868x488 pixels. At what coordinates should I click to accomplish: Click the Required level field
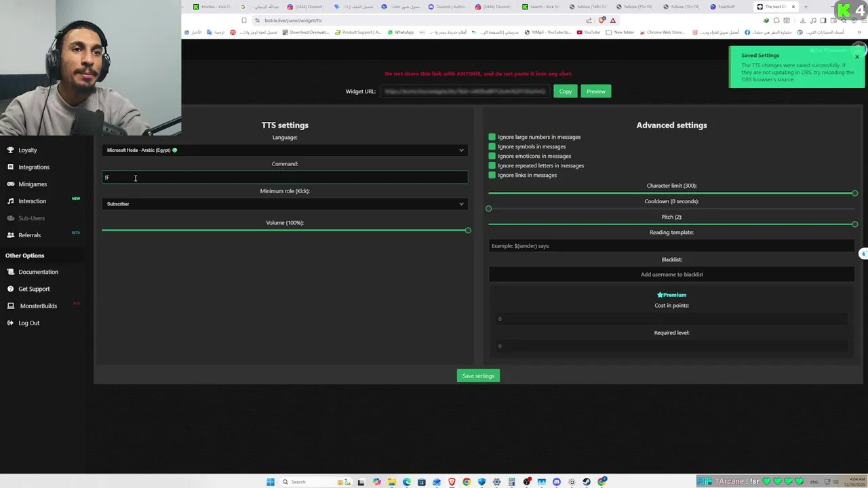coord(671,346)
